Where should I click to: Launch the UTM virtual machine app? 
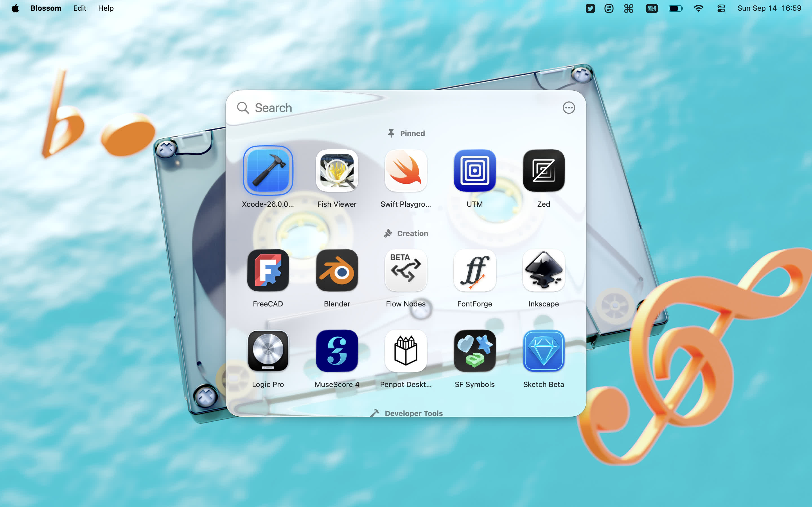pyautogui.click(x=475, y=170)
